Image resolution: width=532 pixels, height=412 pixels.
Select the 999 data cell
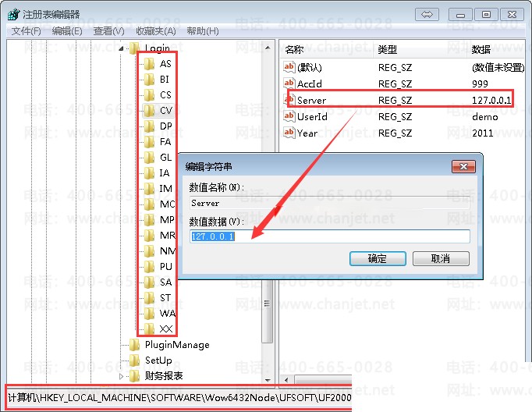pos(480,83)
